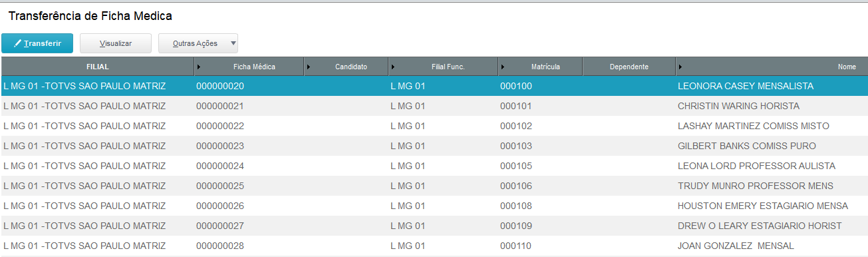Select ficha médica 000000023

(220, 146)
